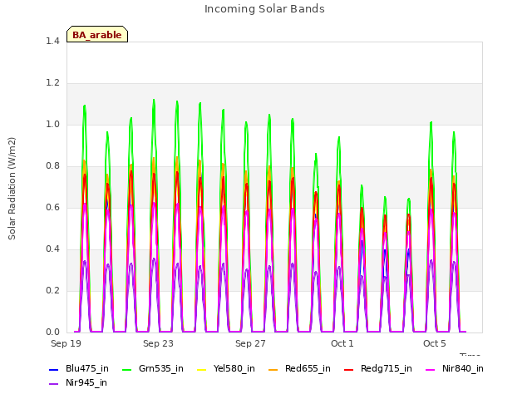Toggle the Yel580_in legend entry
532x399 pixels.
(x=226, y=368)
